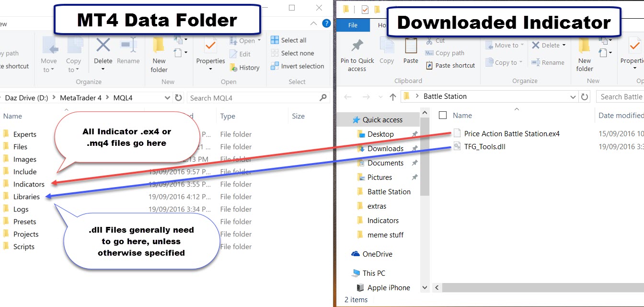Click the navigation pane scroll-down arrow
Screen dimensions: 644x307
(425, 288)
